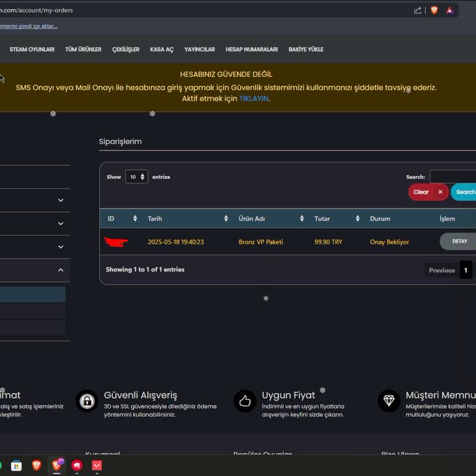
Task: Open ÇEKİLİŞLER in the top navigation
Action: 126,50
